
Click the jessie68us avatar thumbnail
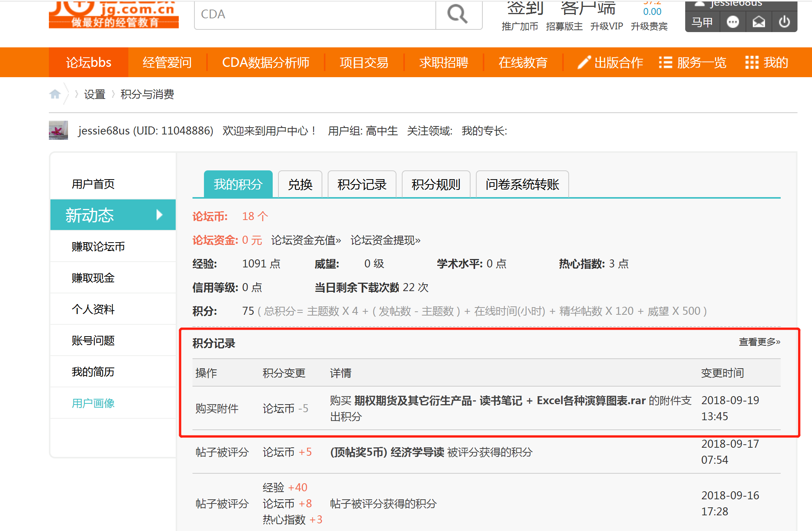(58, 131)
